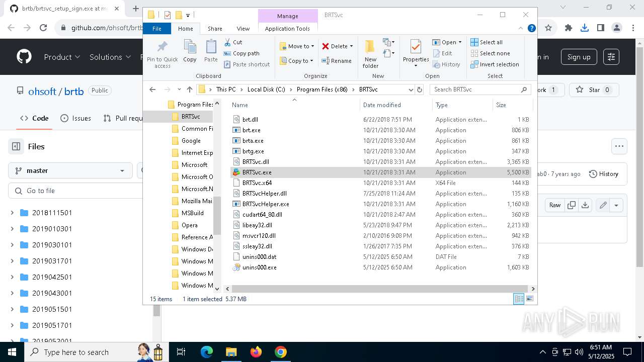Image resolution: width=644 pixels, height=362 pixels.
Task: Sort files by Date modified column
Action: point(396,105)
